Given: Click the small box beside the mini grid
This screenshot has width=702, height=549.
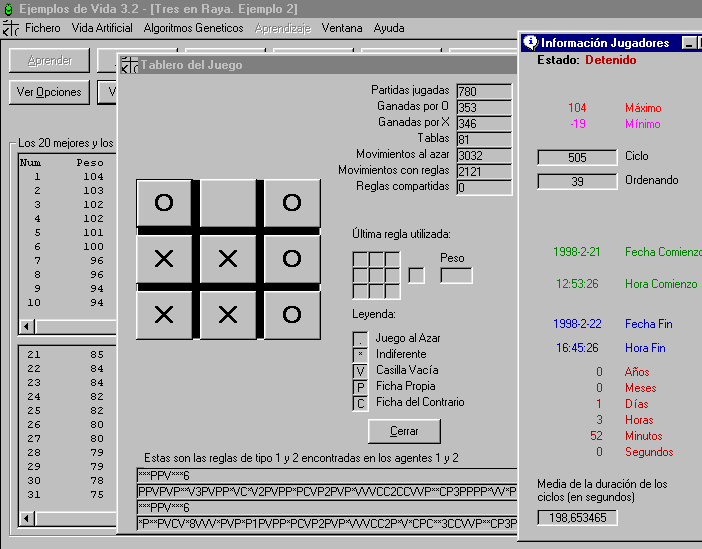Looking at the screenshot, I should [416, 275].
